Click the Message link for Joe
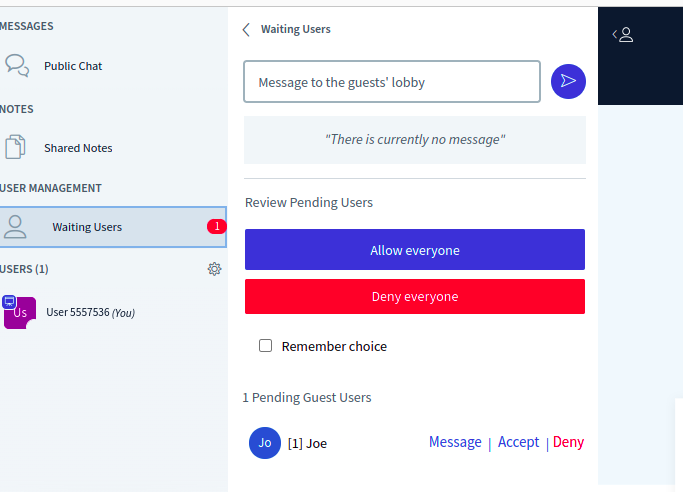This screenshot has width=683, height=492. (x=455, y=442)
